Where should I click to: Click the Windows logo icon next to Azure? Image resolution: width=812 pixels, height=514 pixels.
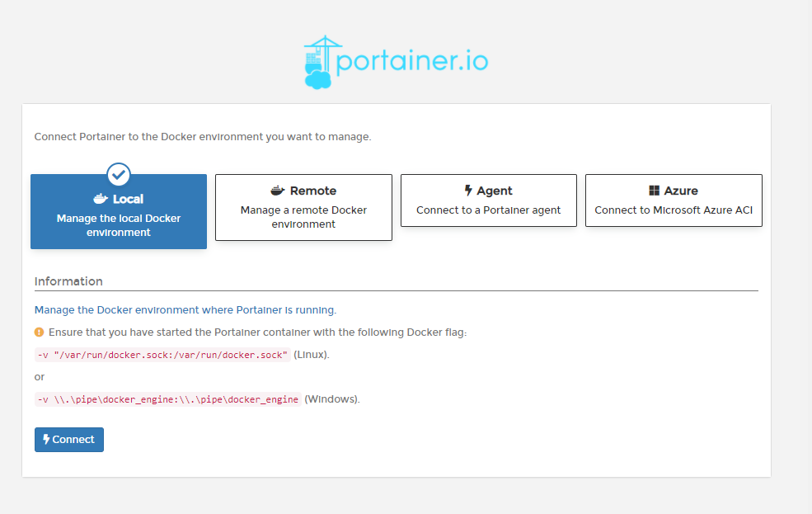pyautogui.click(x=654, y=191)
